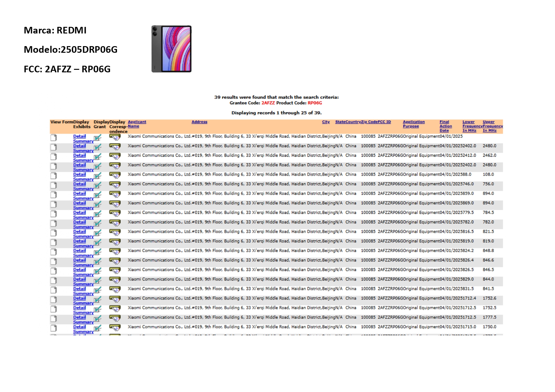Click the Redmi tablet product image

(x=171, y=49)
